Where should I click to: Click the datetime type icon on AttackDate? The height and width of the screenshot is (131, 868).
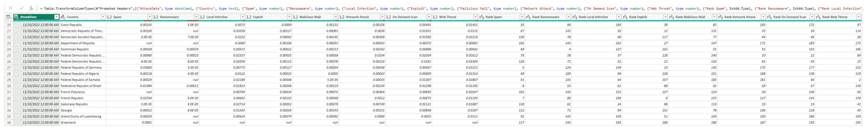coord(16,17)
